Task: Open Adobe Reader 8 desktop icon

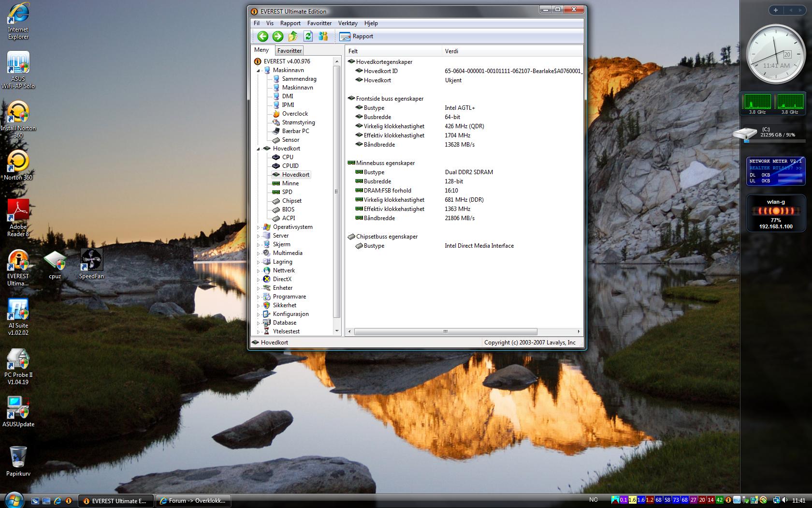Action: pyautogui.click(x=18, y=218)
